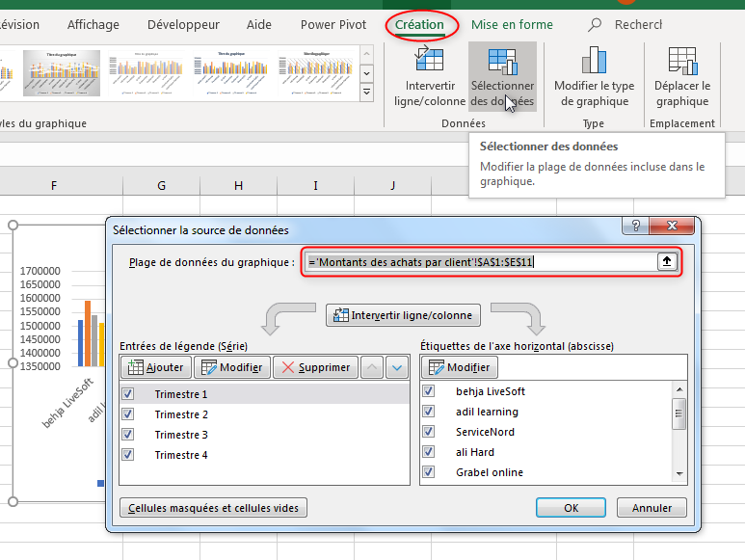The height and width of the screenshot is (560, 745).
Task: Click the Recherche search box text
Action: 638,25
